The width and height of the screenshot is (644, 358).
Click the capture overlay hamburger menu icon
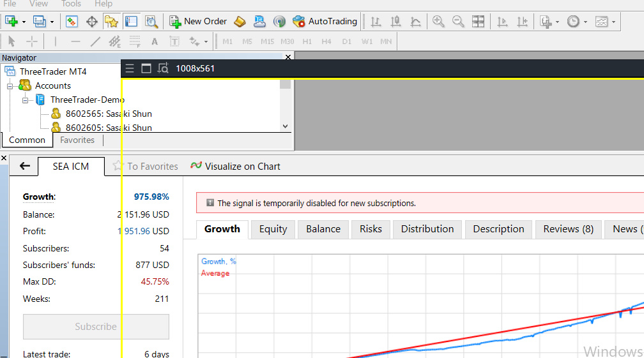(x=130, y=68)
